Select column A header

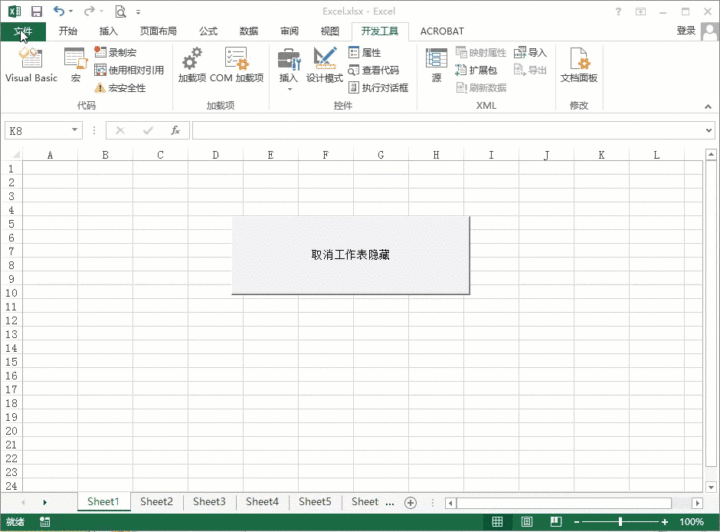click(50, 155)
